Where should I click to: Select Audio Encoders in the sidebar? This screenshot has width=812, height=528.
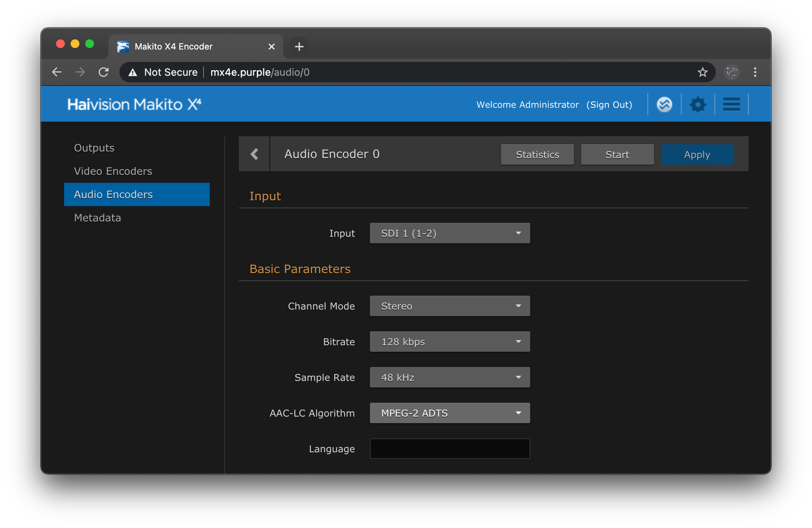coord(137,194)
